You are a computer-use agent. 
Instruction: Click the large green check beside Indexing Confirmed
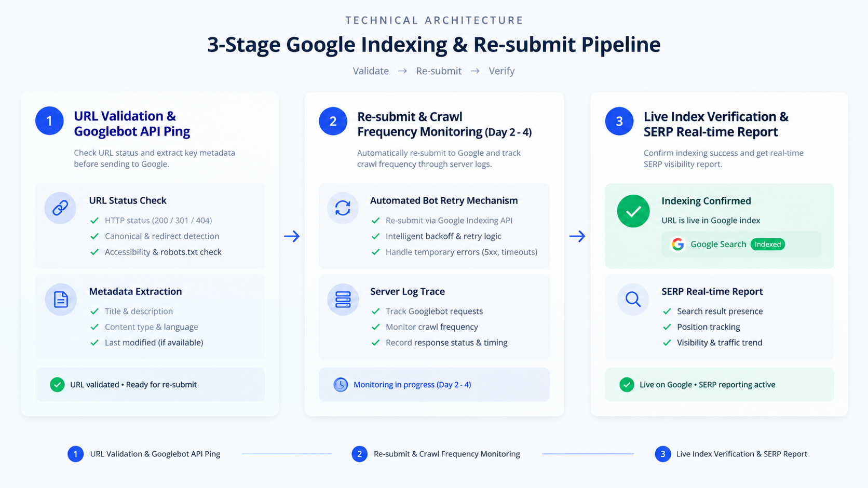(x=633, y=211)
